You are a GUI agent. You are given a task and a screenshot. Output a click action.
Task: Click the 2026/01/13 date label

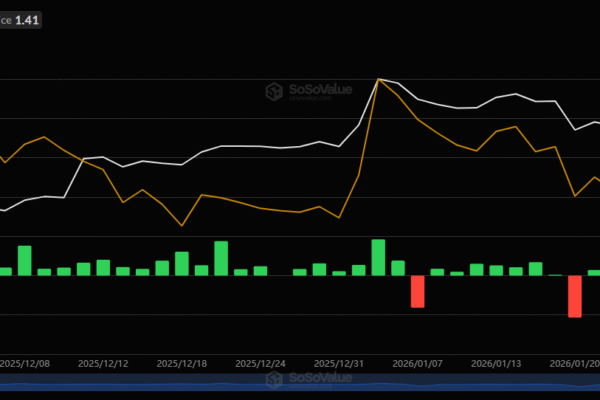click(x=496, y=365)
